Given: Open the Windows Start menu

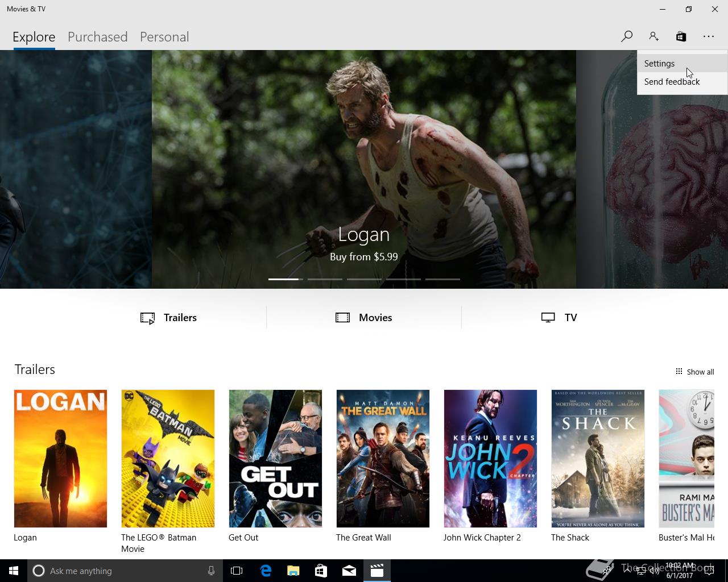Looking at the screenshot, I should tap(14, 571).
